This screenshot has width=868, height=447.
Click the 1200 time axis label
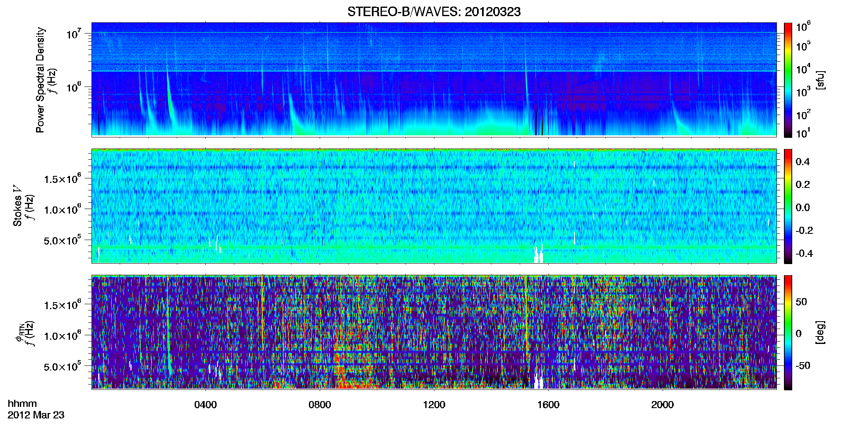click(434, 405)
